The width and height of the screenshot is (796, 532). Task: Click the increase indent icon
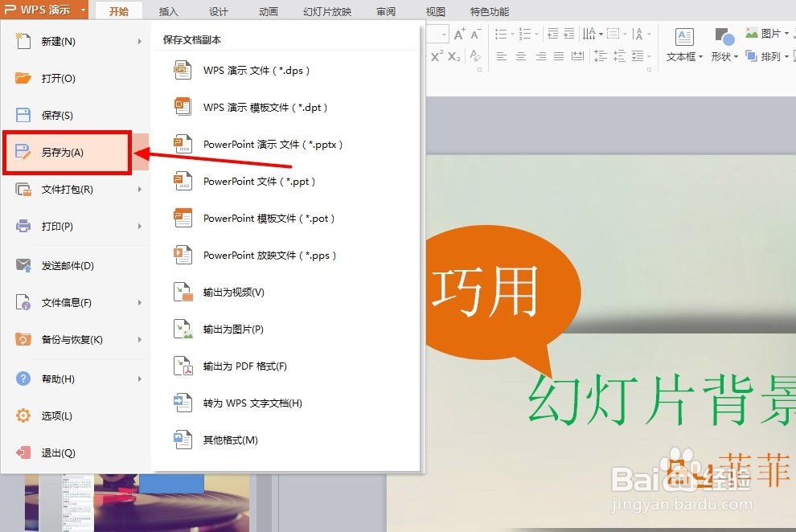(569, 34)
